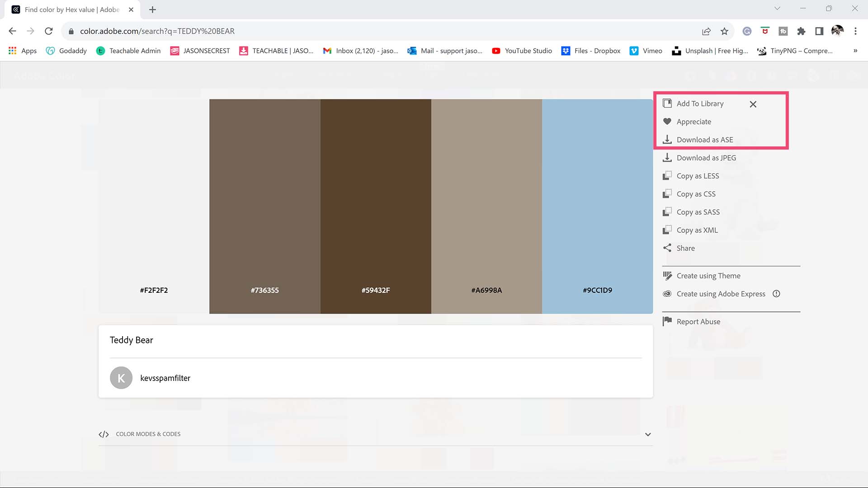Open kevsspamfilter author profile name
Viewport: 868px width, 488px height.
point(165,378)
